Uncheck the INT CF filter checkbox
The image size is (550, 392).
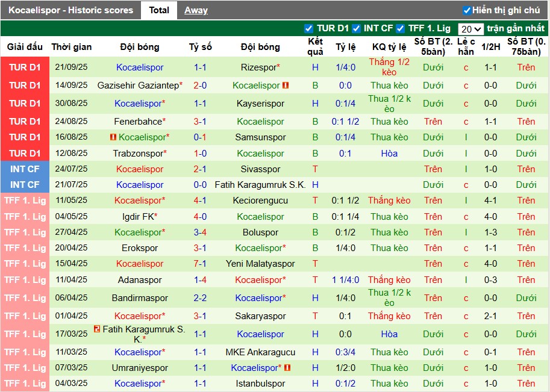(357, 28)
